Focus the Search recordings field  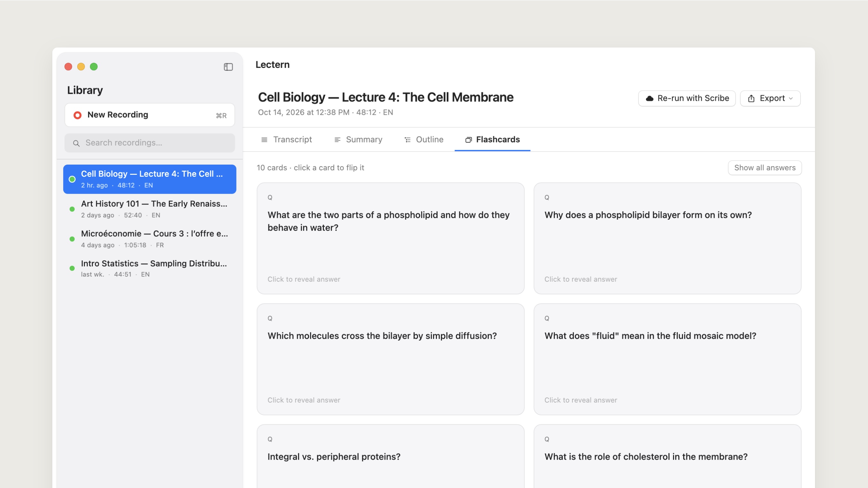click(150, 143)
